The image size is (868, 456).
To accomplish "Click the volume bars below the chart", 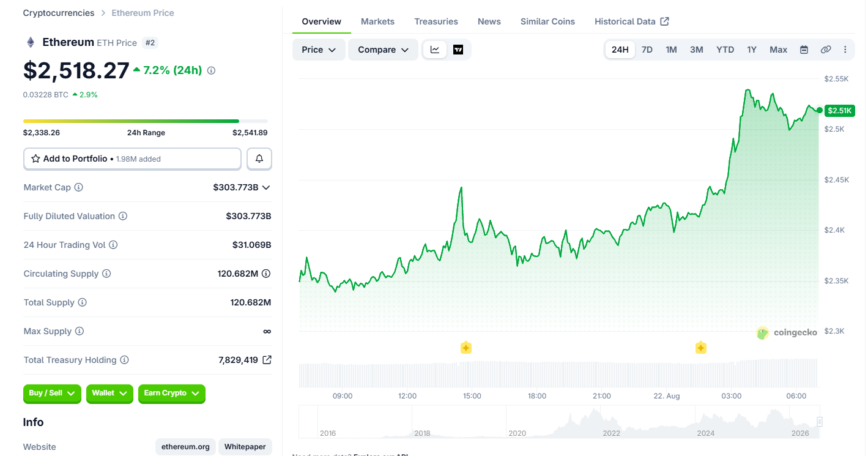I will pyautogui.click(x=558, y=373).
